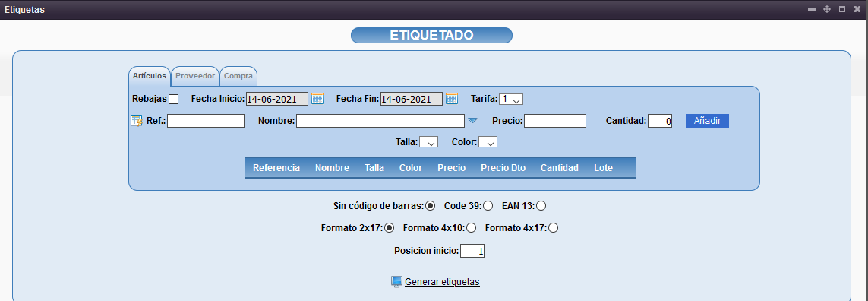The height and width of the screenshot is (301, 868).
Task: Choose Formato 4x10 label layout
Action: tap(471, 227)
